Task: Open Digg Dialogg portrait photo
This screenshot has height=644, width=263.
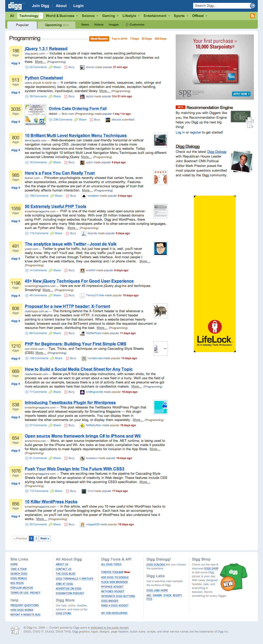Action: 242,162
